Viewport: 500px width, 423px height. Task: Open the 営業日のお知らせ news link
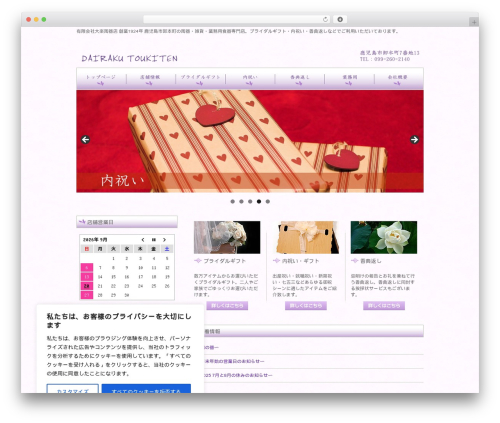pyautogui.click(x=234, y=361)
